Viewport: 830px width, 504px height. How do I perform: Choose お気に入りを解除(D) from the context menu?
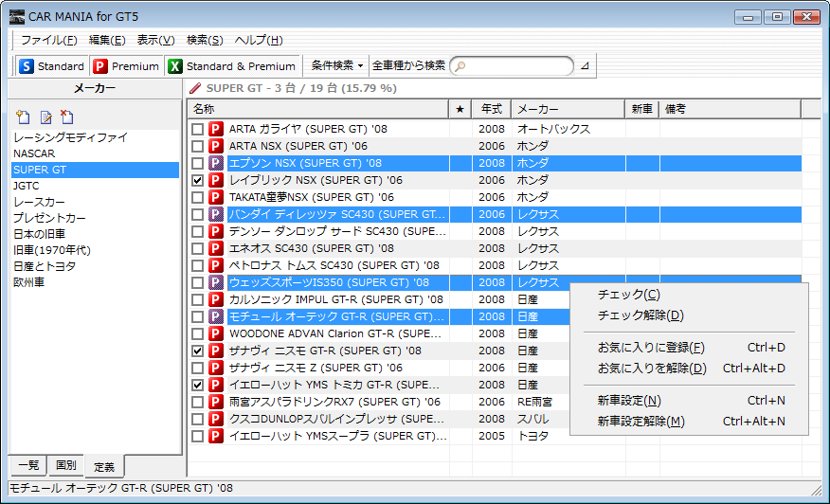pyautogui.click(x=689, y=369)
